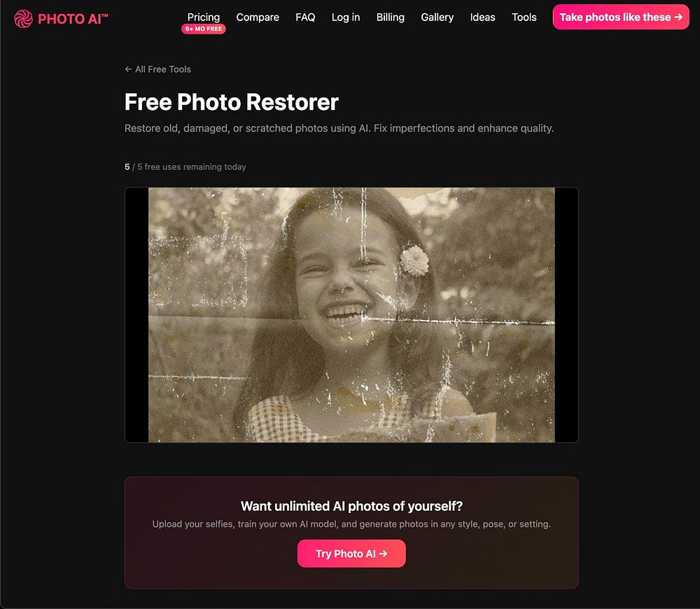The image size is (700, 609).
Task: Click the 6+ MO FREE badge
Action: [204, 29]
